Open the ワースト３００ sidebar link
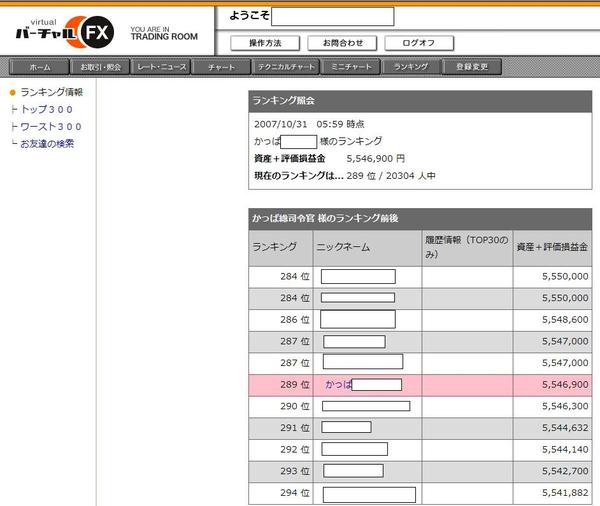600x506 pixels. (51, 127)
